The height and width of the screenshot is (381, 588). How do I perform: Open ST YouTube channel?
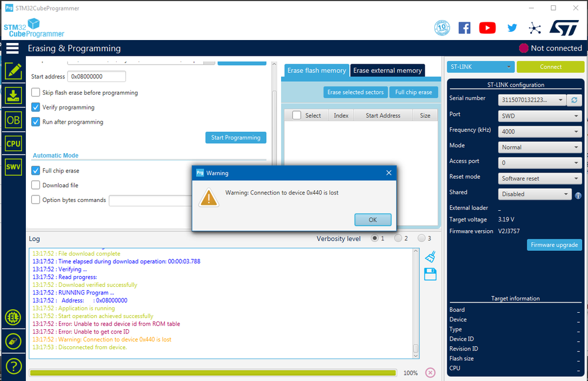(487, 28)
